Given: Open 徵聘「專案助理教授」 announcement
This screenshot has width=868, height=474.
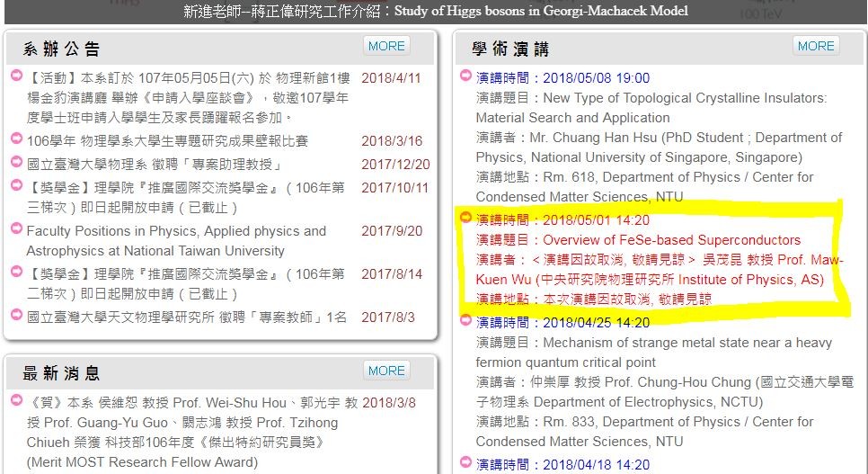Looking at the screenshot, I should click(x=154, y=165).
